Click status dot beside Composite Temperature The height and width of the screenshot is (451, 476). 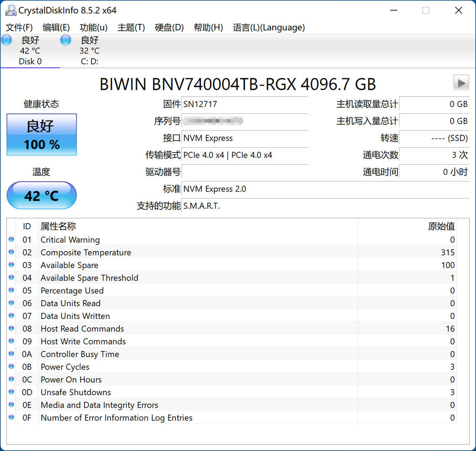(x=12, y=252)
